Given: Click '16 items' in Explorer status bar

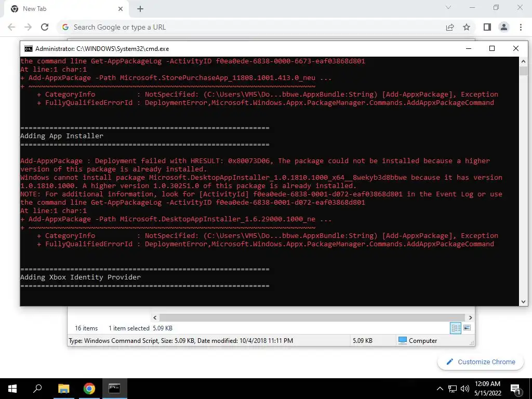Looking at the screenshot, I should 86,328.
